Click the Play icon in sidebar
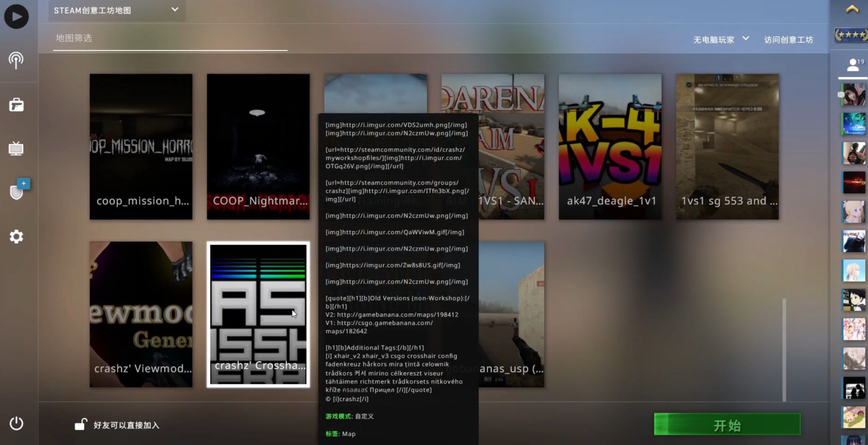Screen dimensions: 868x445 click(17, 17)
